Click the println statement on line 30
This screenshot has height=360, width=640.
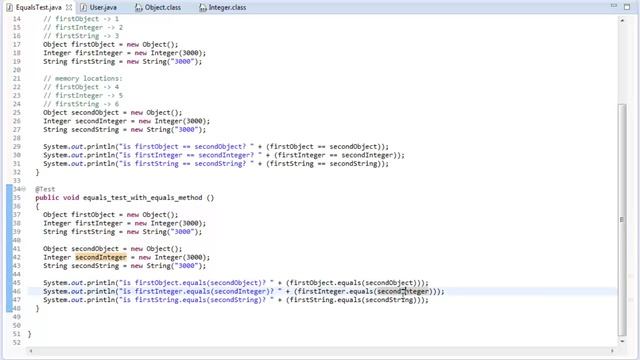[x=224, y=155]
